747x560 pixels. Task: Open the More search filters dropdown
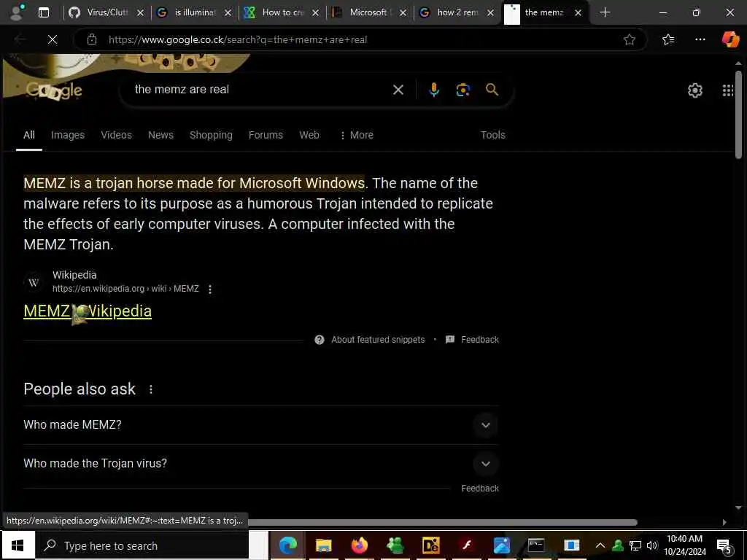(356, 135)
